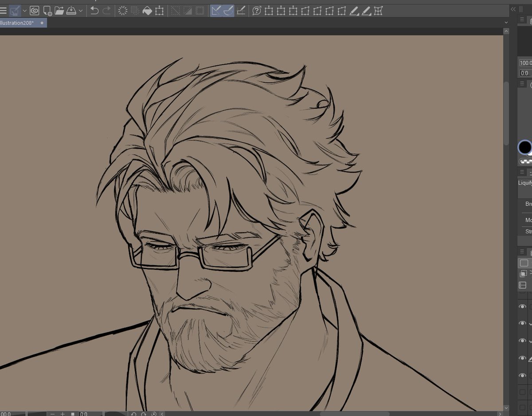Open CLIP STUDIO Support question-mark icon
Image resolution: width=532 pixels, height=416 pixels.
257,11
